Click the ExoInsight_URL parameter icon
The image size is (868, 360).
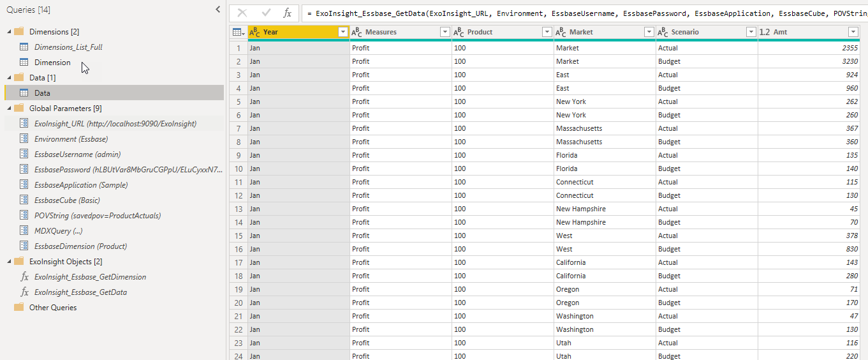point(24,123)
